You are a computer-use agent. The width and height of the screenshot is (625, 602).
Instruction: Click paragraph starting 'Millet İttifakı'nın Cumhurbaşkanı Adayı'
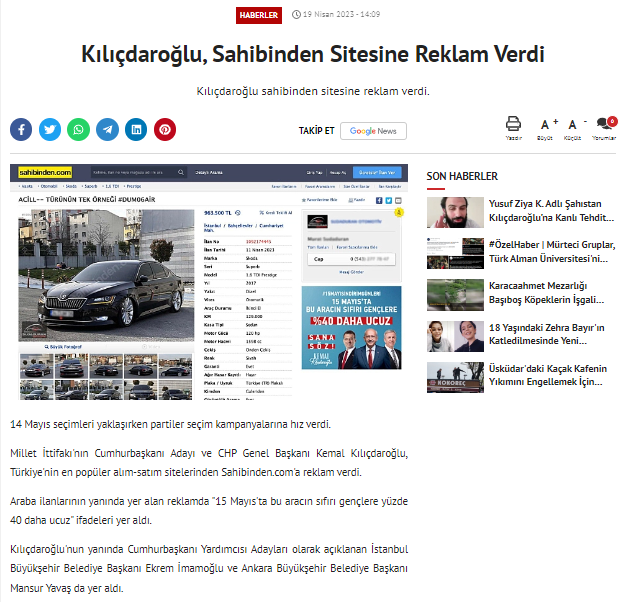click(209, 463)
